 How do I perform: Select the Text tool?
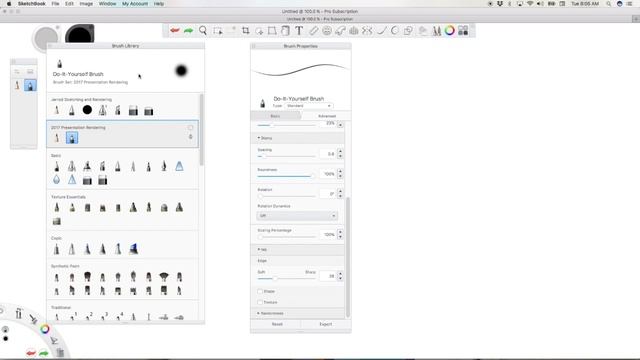299,31
